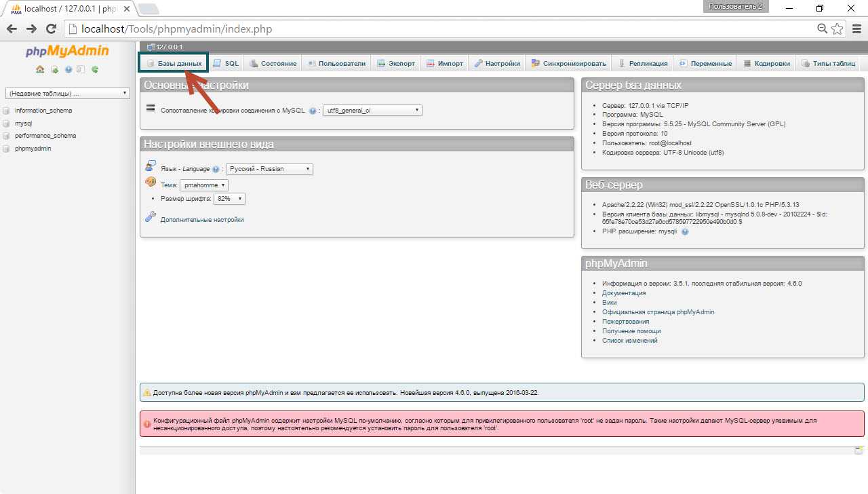Open the Русский - Russian language dropdown

click(x=269, y=169)
